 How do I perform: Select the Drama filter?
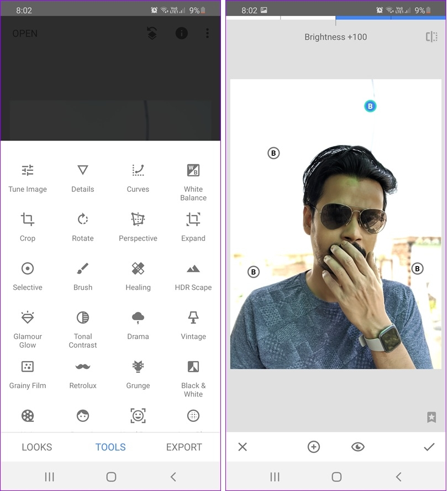pyautogui.click(x=138, y=326)
